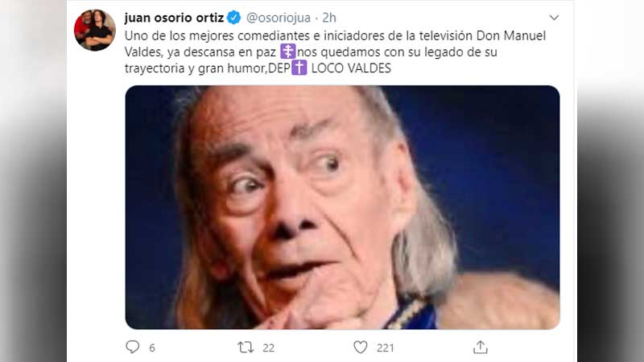This screenshot has width=644, height=362.
Task: Click the purple cross emoji after 'paz'
Action: [288, 51]
